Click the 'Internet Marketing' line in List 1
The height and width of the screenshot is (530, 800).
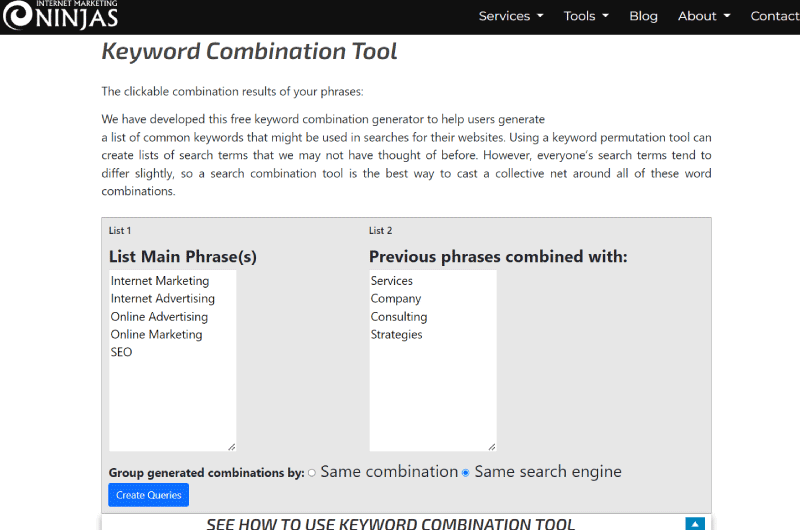point(160,281)
